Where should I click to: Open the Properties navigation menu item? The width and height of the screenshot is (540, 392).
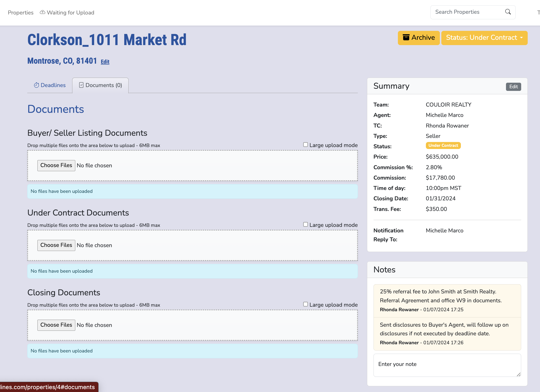(21, 12)
